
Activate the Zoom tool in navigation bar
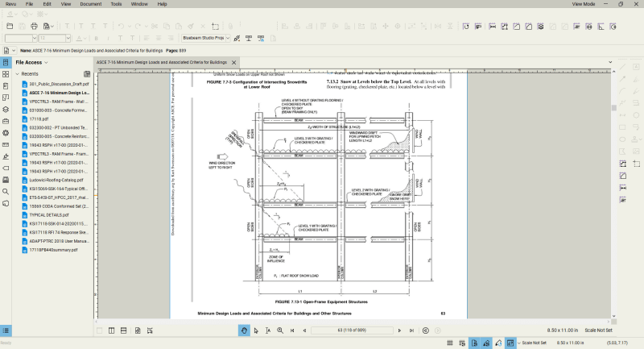pos(280,330)
